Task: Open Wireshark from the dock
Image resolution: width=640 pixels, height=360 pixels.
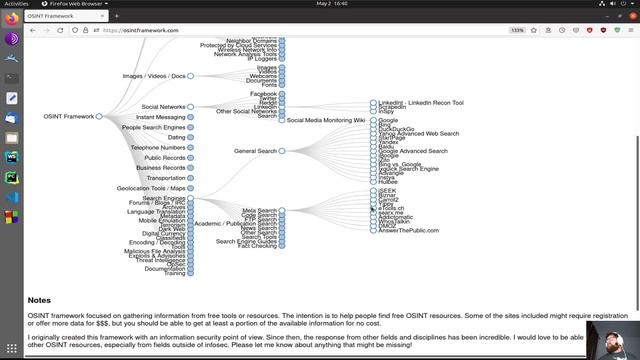Action: click(11, 58)
